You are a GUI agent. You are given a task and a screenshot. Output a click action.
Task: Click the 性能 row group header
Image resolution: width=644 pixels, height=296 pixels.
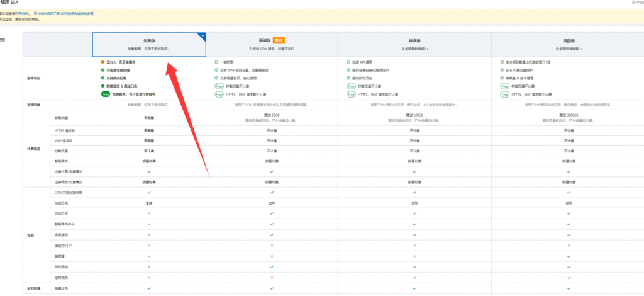pyautogui.click(x=31, y=234)
